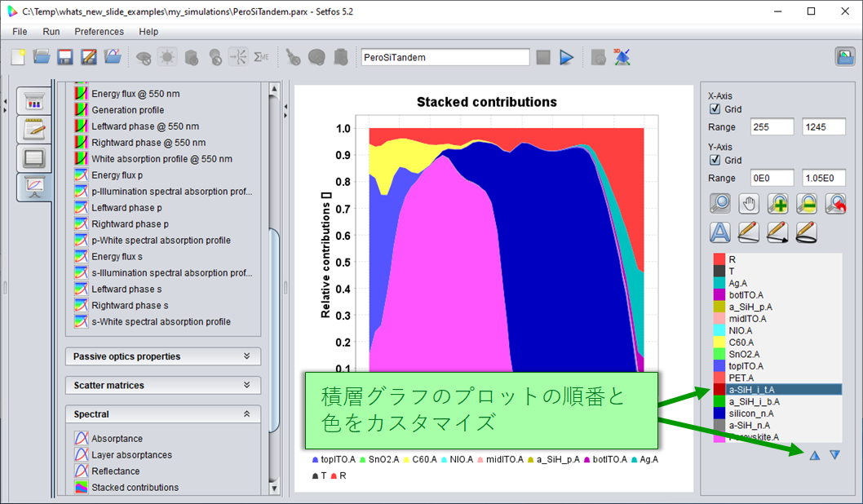
Task: Save the project with floppy icon
Action: click(65, 57)
